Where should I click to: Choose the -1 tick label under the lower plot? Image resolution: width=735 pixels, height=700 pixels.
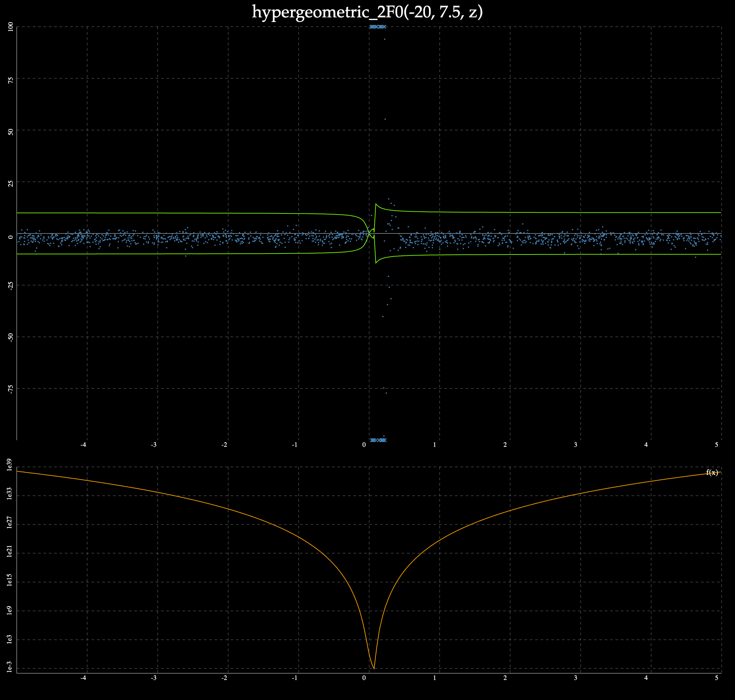(x=295, y=678)
